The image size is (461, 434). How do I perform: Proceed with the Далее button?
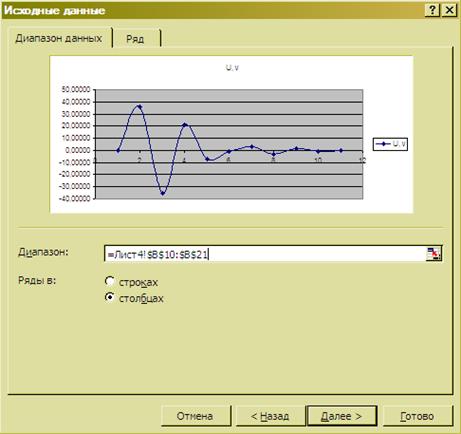coord(341,416)
